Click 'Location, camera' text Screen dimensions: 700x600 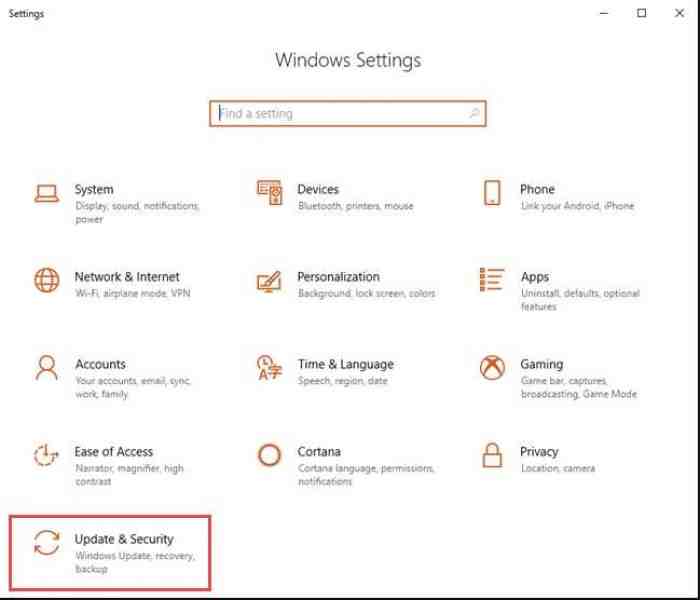coord(558,468)
